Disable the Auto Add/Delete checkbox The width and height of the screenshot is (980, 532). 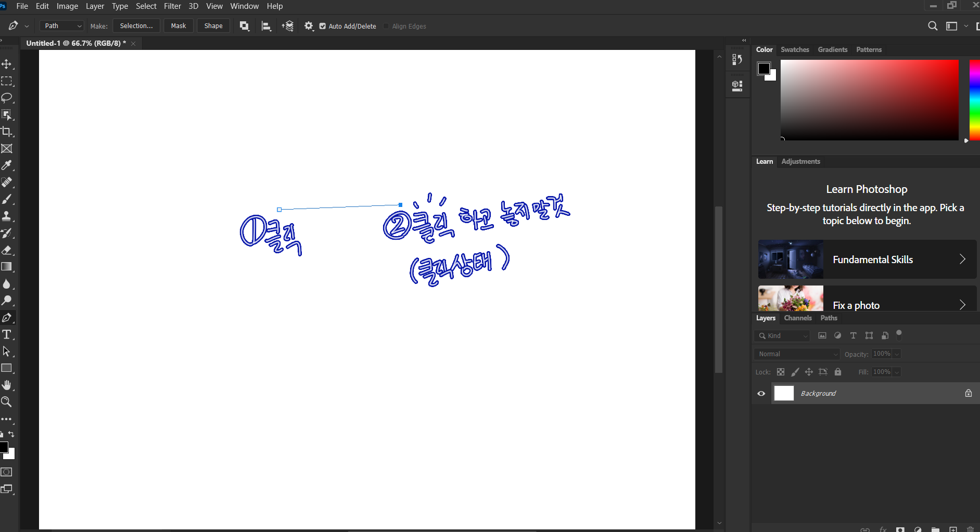[323, 26]
